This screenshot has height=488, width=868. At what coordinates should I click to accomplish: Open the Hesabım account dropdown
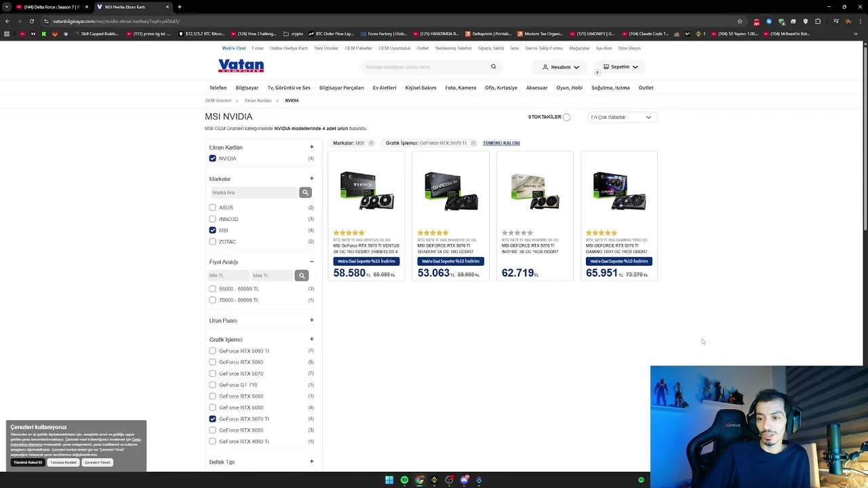561,67
